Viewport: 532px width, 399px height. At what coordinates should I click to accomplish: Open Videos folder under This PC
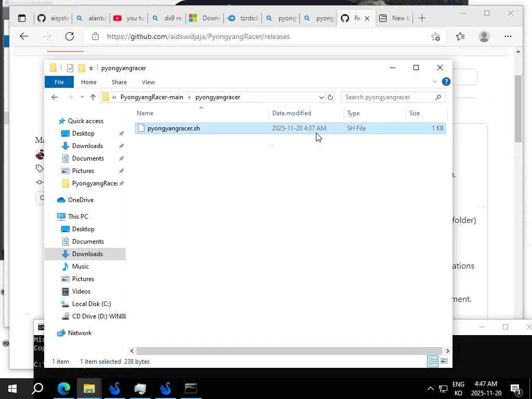pyautogui.click(x=81, y=291)
